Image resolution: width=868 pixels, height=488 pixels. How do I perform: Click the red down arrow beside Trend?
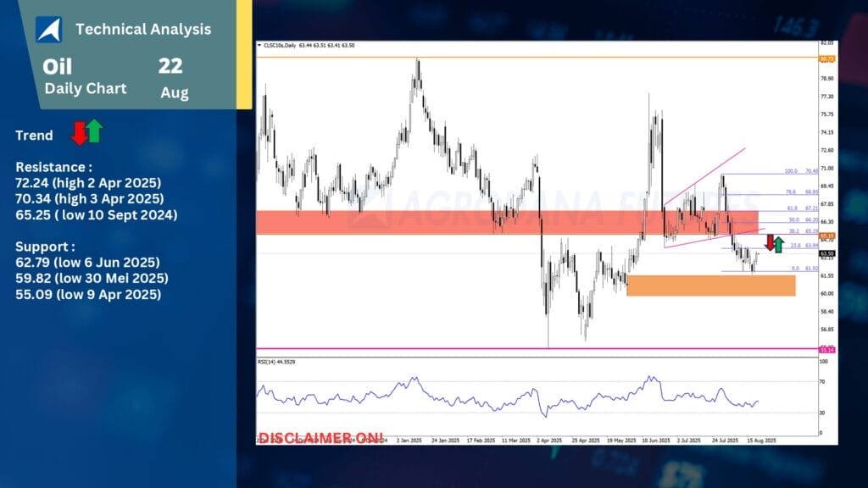point(79,133)
